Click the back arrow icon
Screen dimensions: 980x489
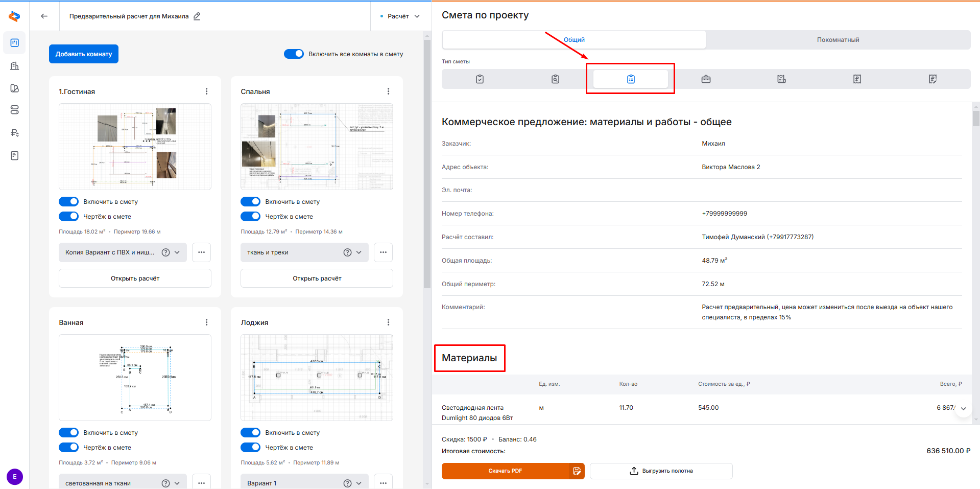point(44,16)
